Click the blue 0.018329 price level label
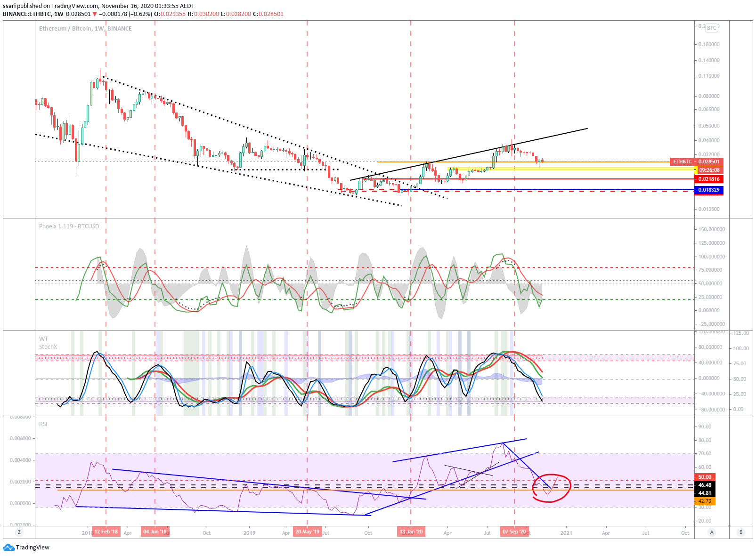This screenshot has height=556, width=756. (709, 190)
